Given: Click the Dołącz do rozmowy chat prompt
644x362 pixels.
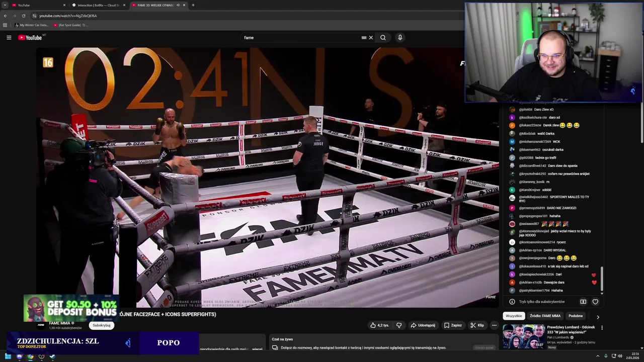Looking at the screenshot, I should click(363, 347).
